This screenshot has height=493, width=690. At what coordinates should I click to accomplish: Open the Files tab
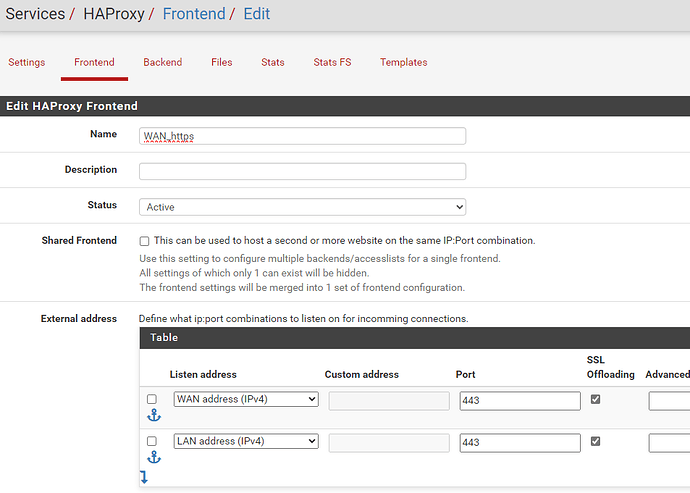click(x=222, y=62)
